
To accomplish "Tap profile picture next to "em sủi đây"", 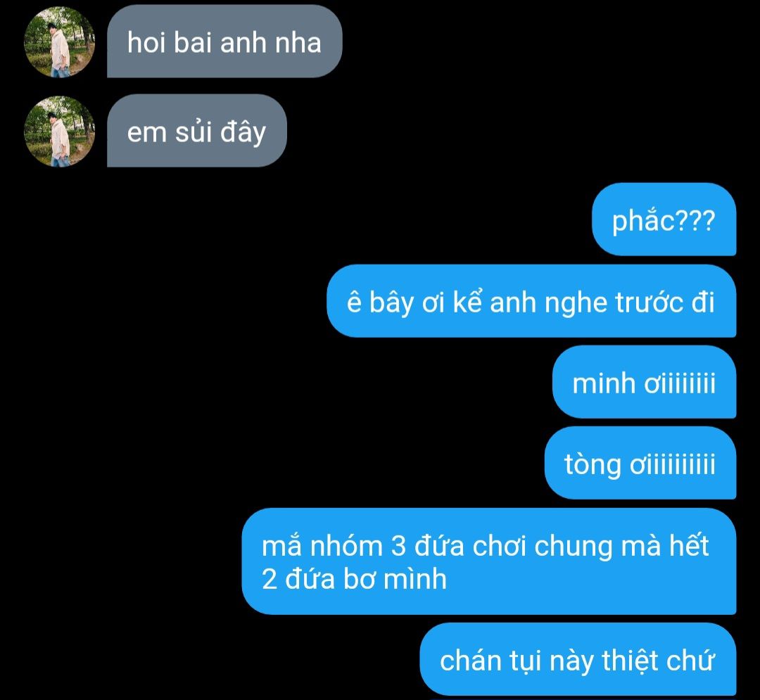I will pos(59,132).
